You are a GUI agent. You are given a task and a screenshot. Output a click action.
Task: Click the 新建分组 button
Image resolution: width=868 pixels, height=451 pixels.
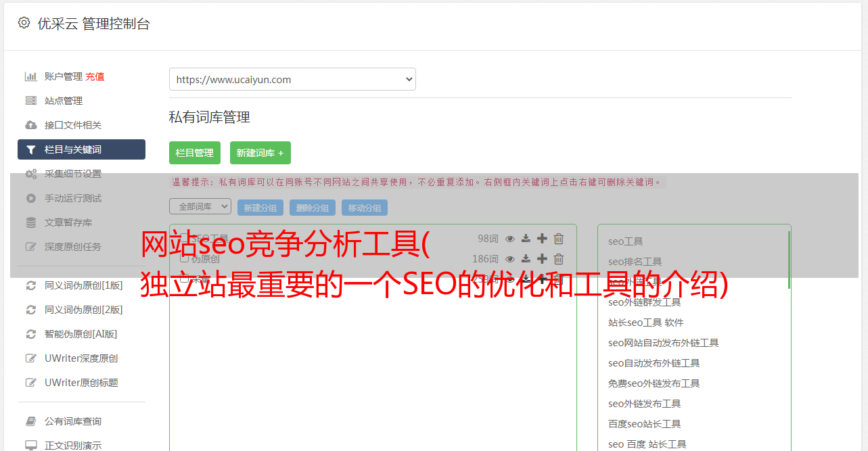click(x=260, y=208)
